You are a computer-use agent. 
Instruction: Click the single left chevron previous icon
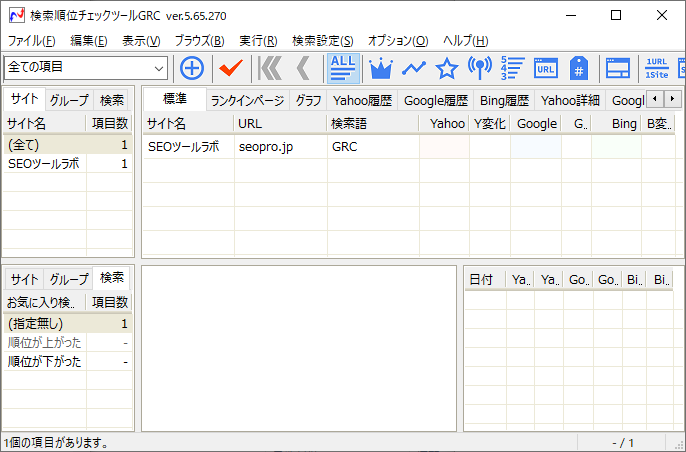click(303, 69)
